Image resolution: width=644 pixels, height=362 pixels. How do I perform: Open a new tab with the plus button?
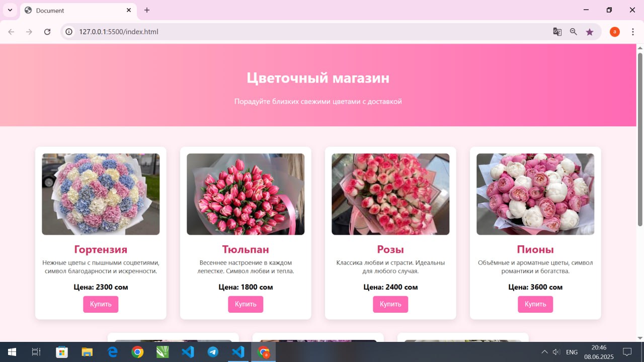click(x=147, y=10)
